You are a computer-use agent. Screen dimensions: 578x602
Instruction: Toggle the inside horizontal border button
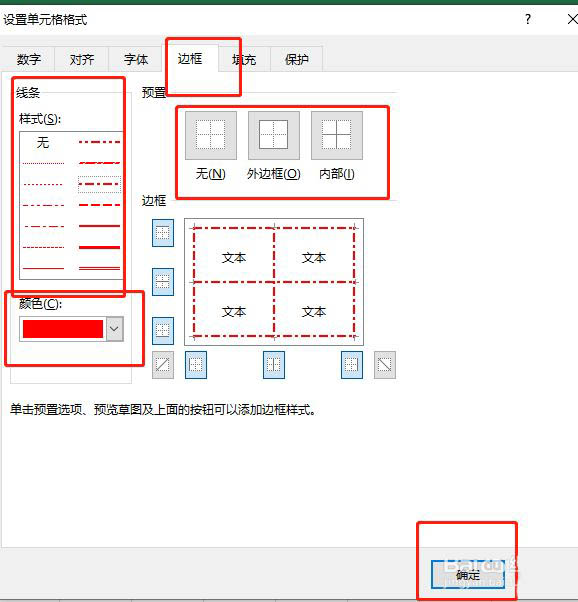click(x=163, y=282)
